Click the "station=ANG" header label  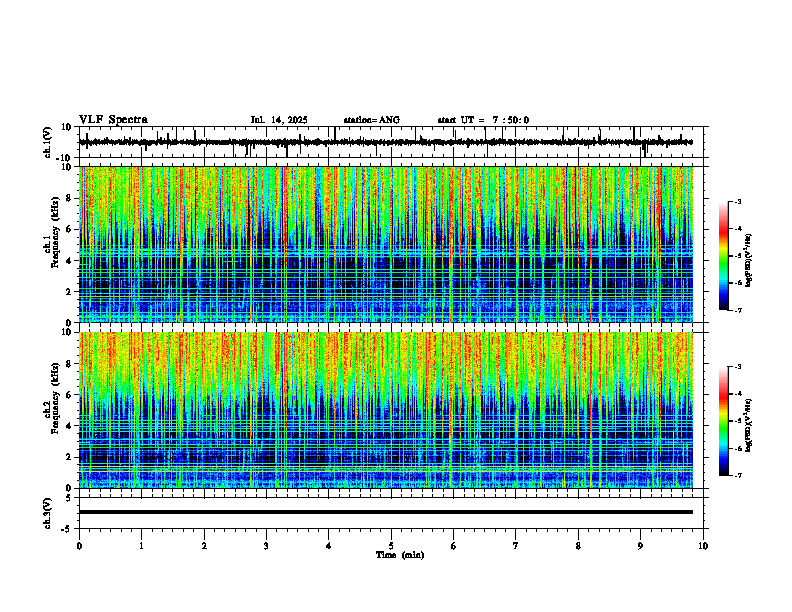point(372,120)
